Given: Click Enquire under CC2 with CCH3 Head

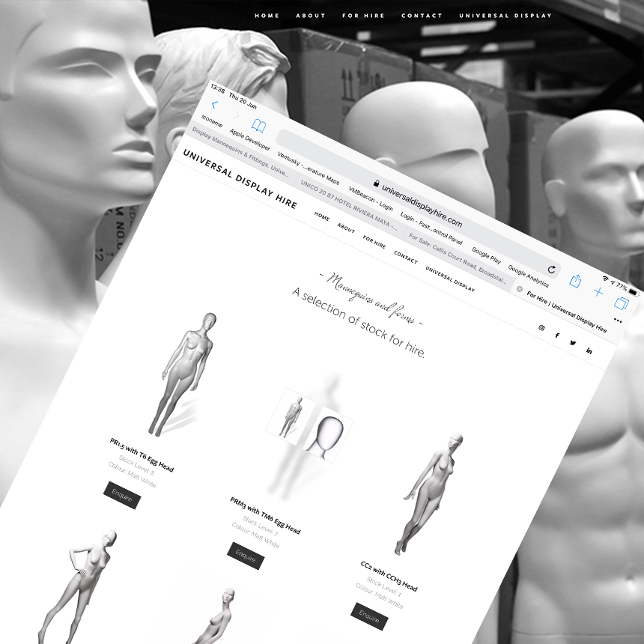Looking at the screenshot, I should click(x=369, y=616).
